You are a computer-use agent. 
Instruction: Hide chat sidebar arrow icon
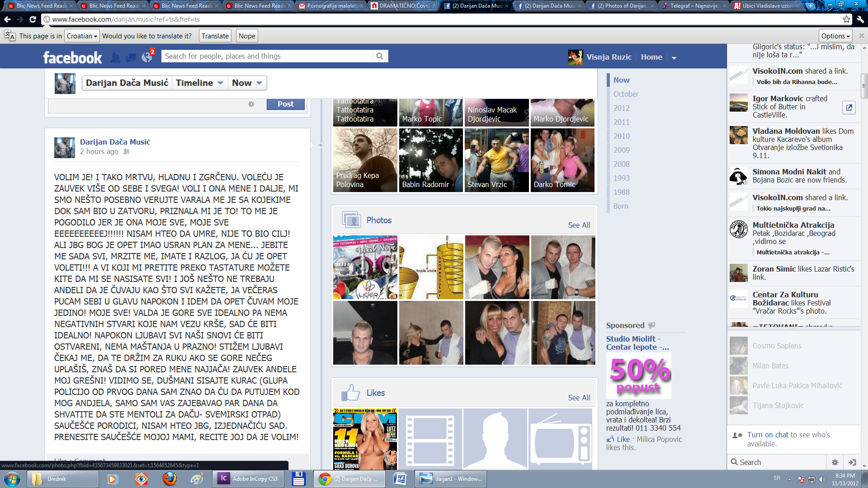852,462
